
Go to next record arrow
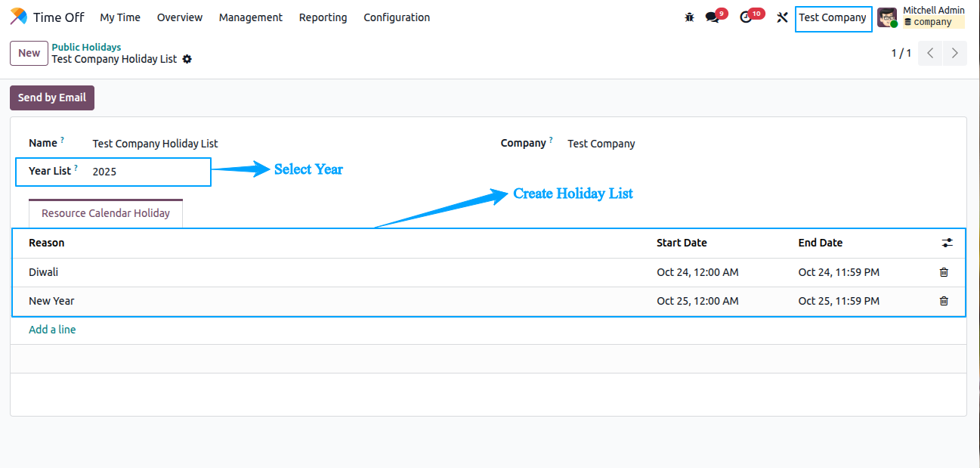[x=955, y=53]
